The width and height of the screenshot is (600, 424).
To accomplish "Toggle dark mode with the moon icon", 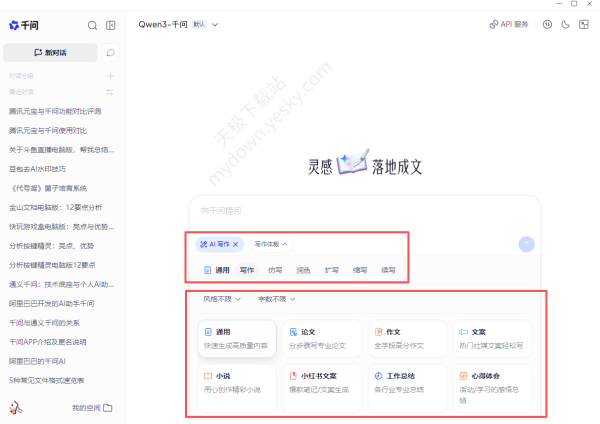I will click(565, 24).
